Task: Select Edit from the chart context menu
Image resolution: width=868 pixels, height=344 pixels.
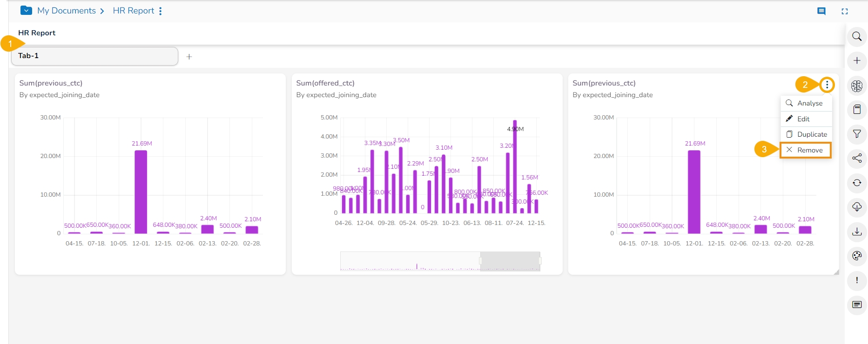Action: [x=803, y=119]
